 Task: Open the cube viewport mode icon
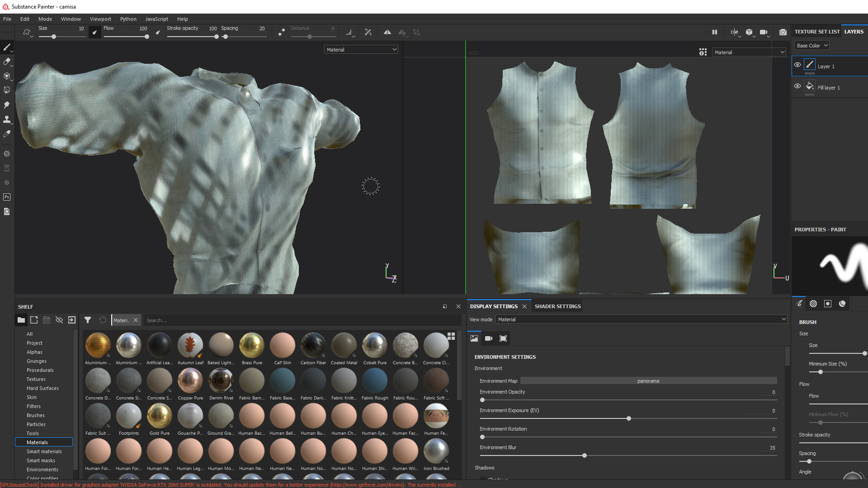(x=749, y=32)
